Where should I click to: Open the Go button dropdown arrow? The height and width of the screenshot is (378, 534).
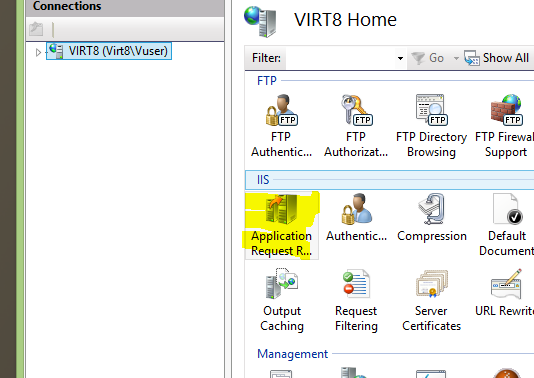[x=456, y=58]
